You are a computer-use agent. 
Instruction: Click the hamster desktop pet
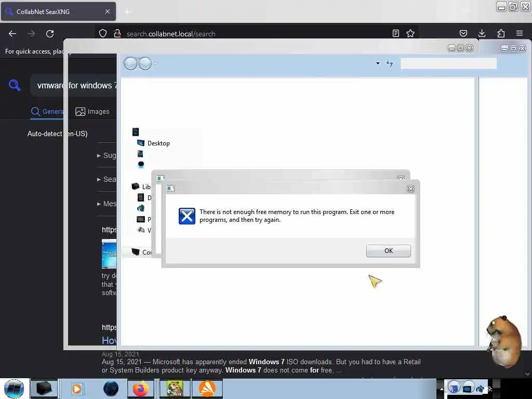click(503, 341)
